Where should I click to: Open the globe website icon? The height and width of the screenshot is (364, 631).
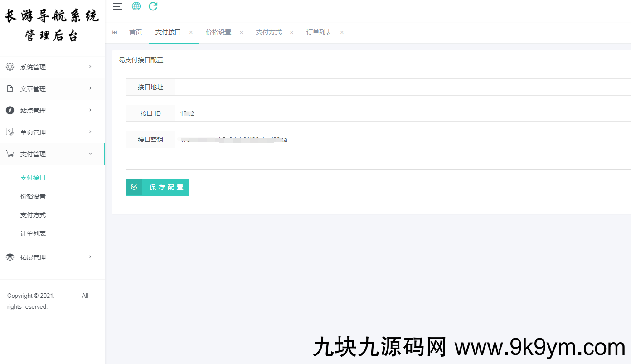136,6
